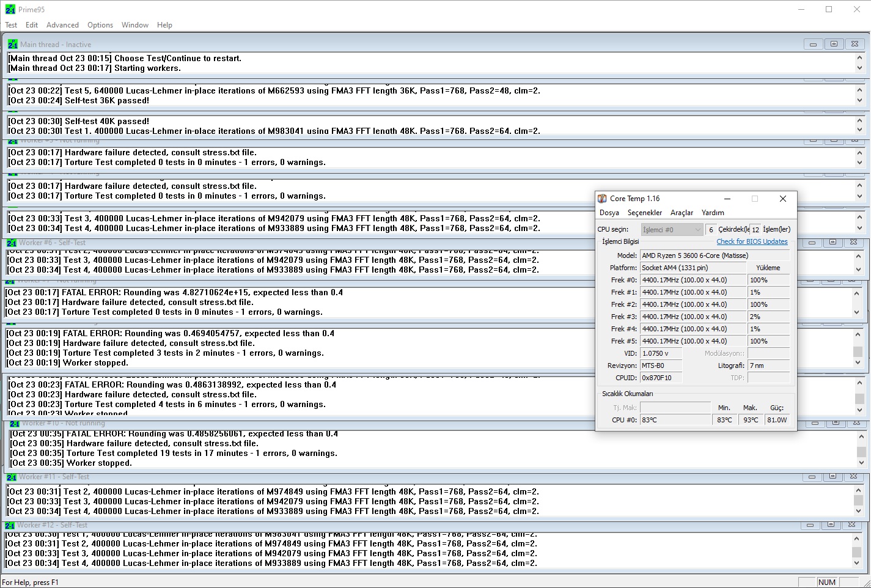Click up scroll arrow beside Self-test 40K passed log
The height and width of the screenshot is (588, 871).
pos(859,121)
